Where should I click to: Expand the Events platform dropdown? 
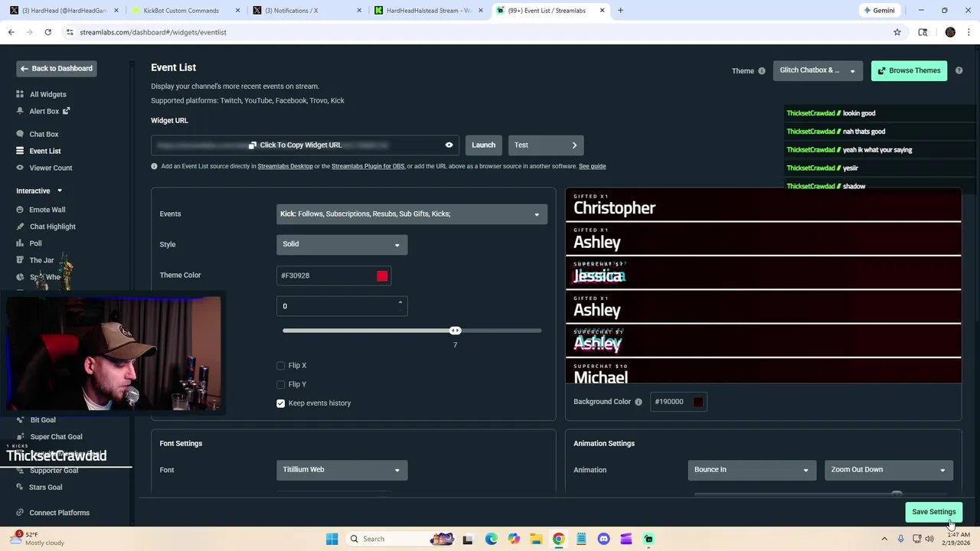[x=412, y=214]
